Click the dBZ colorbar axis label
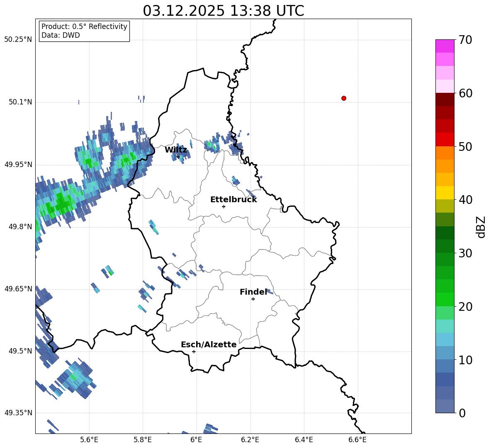Screen dimensions: 491x448 click(x=481, y=227)
